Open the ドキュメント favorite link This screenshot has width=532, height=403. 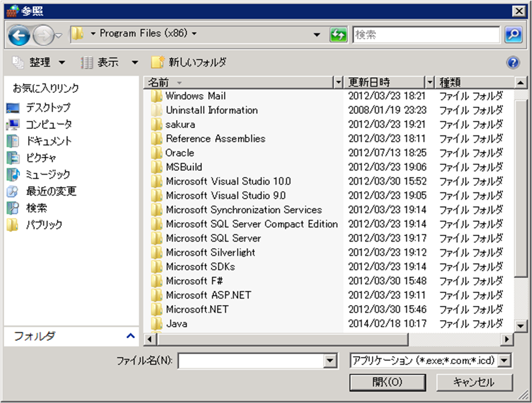click(48, 140)
